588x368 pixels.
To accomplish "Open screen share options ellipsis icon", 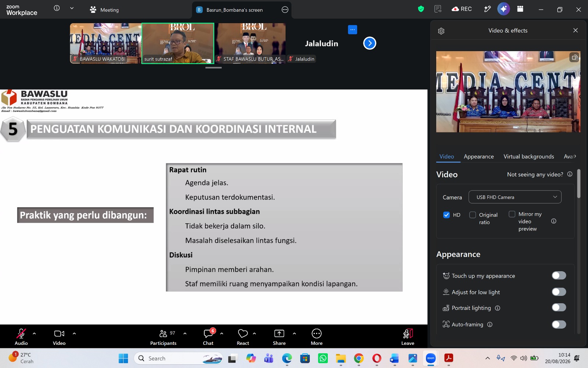I will click(285, 10).
